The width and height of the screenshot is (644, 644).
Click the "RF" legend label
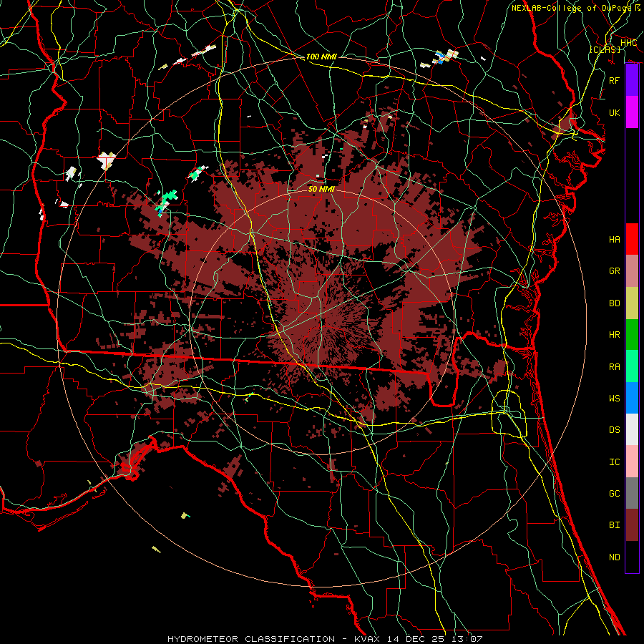point(614,80)
